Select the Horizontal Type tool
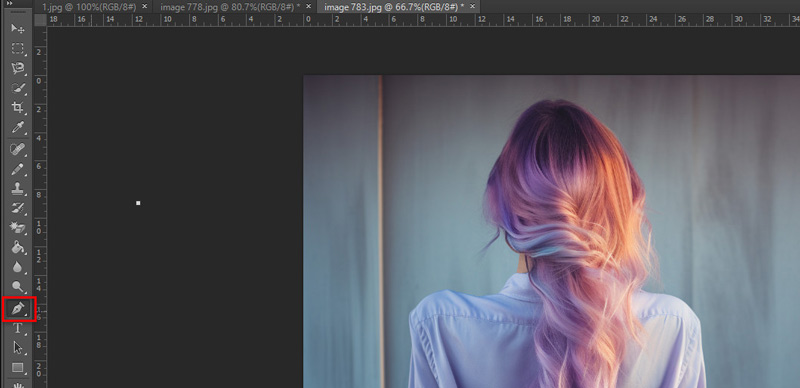 18,328
